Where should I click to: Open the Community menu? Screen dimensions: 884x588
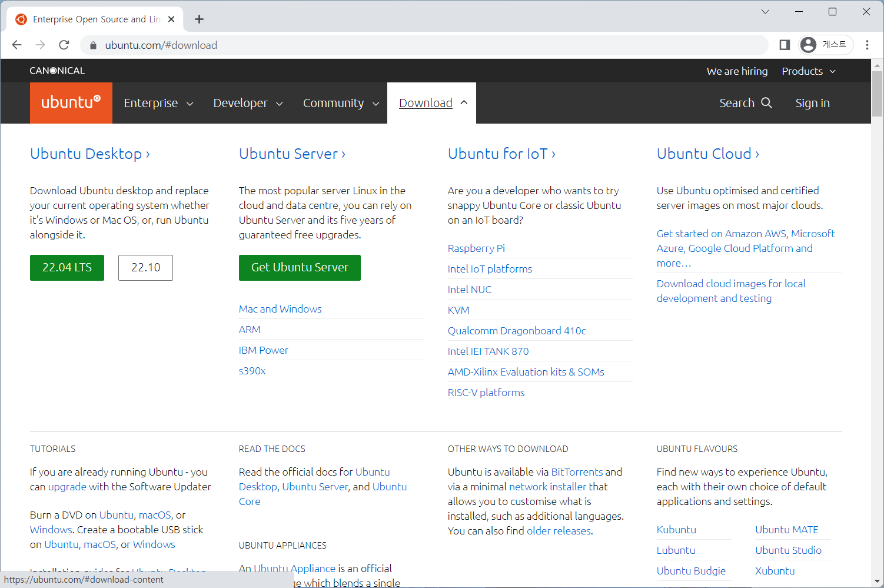point(341,104)
